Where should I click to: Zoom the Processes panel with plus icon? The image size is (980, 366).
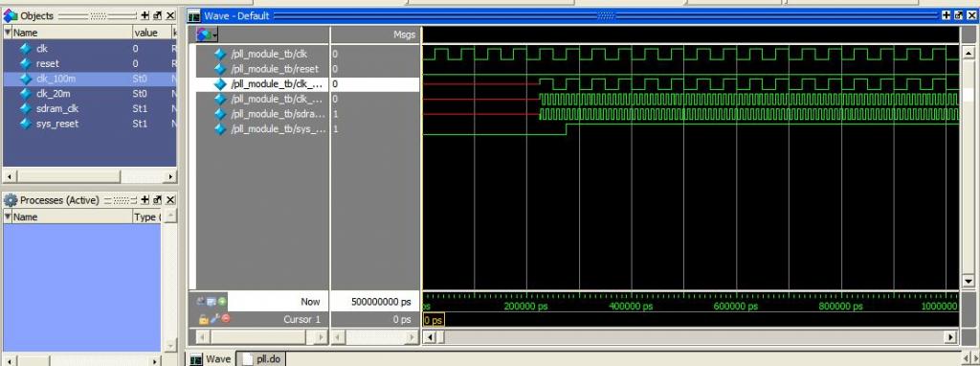click(145, 199)
